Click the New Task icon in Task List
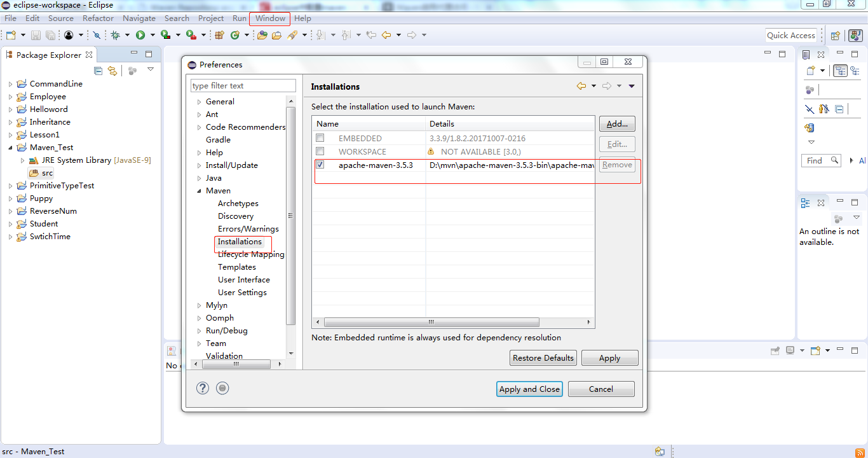This screenshot has width=868, height=458. point(810,71)
